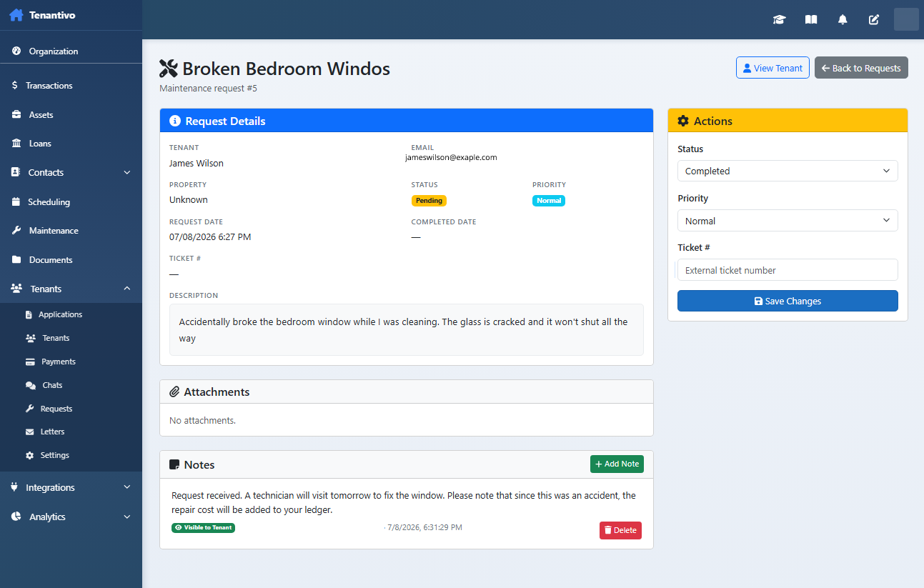The width and height of the screenshot is (924, 588).
Task: Open the book documentation icon in header
Action: click(x=811, y=19)
